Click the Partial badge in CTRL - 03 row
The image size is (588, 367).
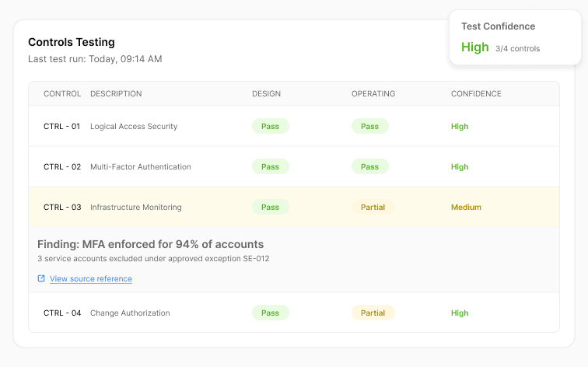tap(373, 208)
